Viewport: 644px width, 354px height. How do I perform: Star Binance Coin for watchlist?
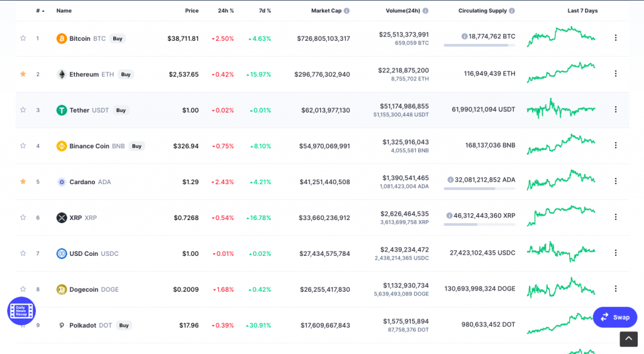click(23, 145)
